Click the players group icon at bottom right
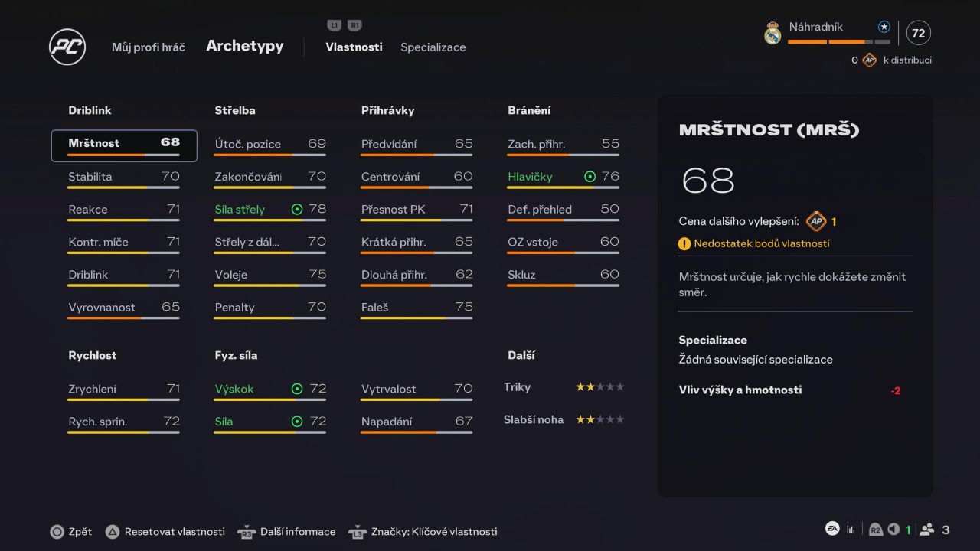 [x=927, y=530]
